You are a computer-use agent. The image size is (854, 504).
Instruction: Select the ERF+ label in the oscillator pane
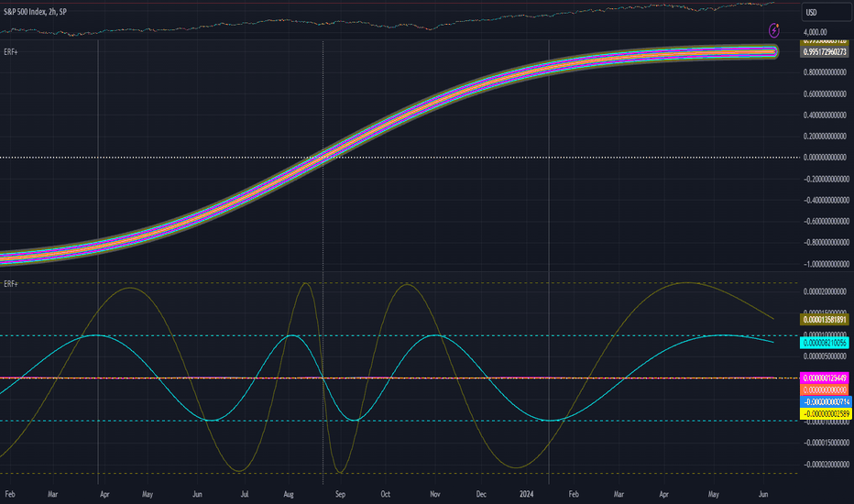coord(11,284)
